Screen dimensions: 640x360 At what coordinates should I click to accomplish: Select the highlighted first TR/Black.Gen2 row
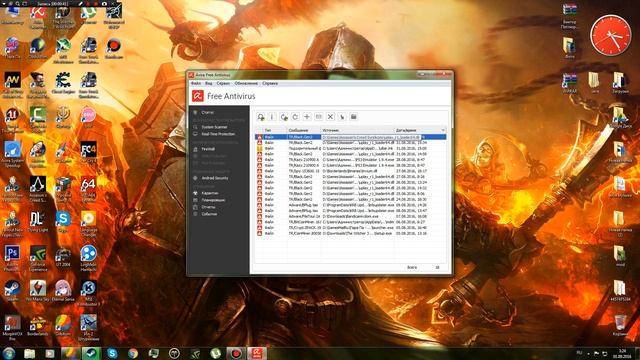(351, 137)
